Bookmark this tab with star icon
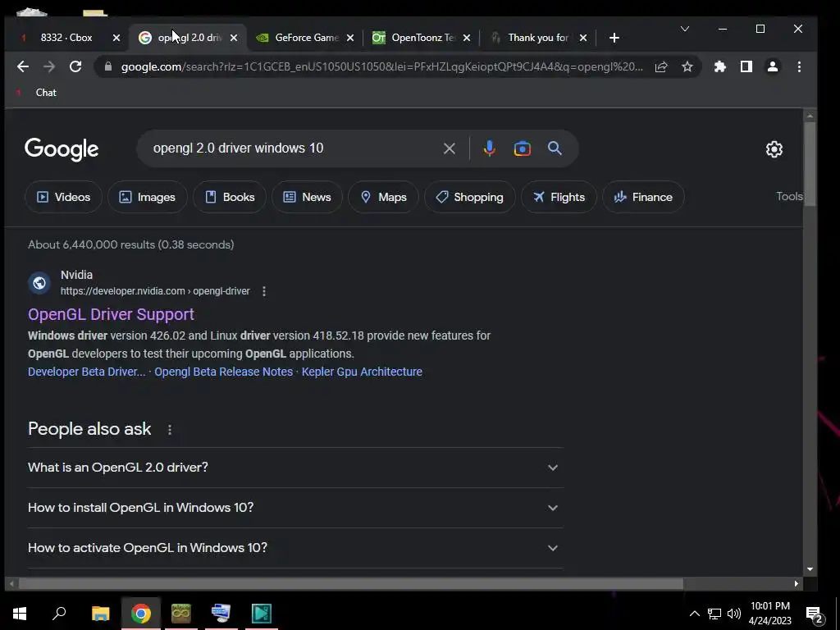The height and width of the screenshot is (630, 840). 687,66
